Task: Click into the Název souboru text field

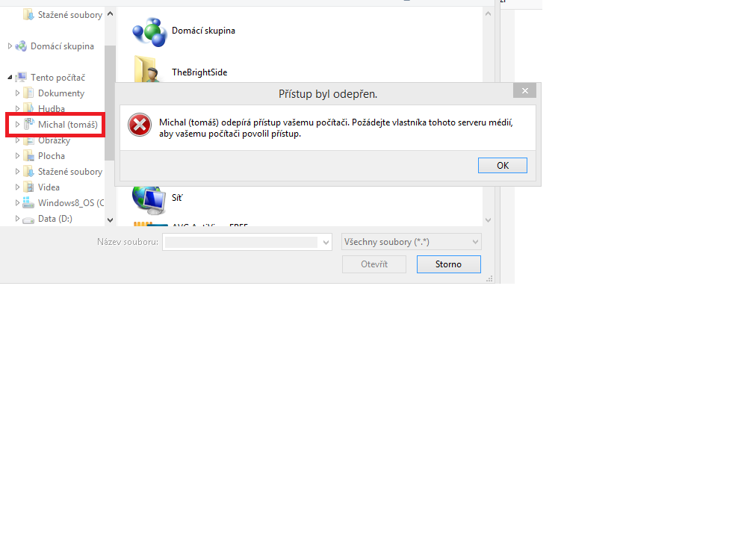Action: [x=241, y=242]
